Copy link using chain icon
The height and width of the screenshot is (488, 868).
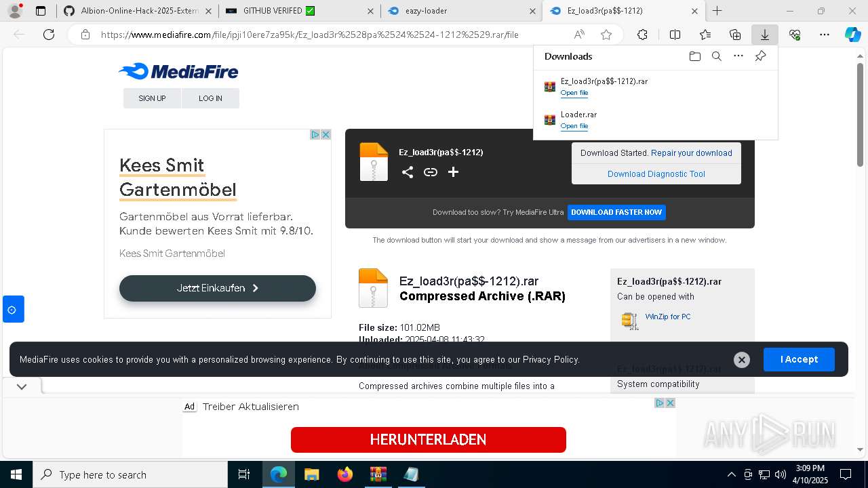[431, 172]
